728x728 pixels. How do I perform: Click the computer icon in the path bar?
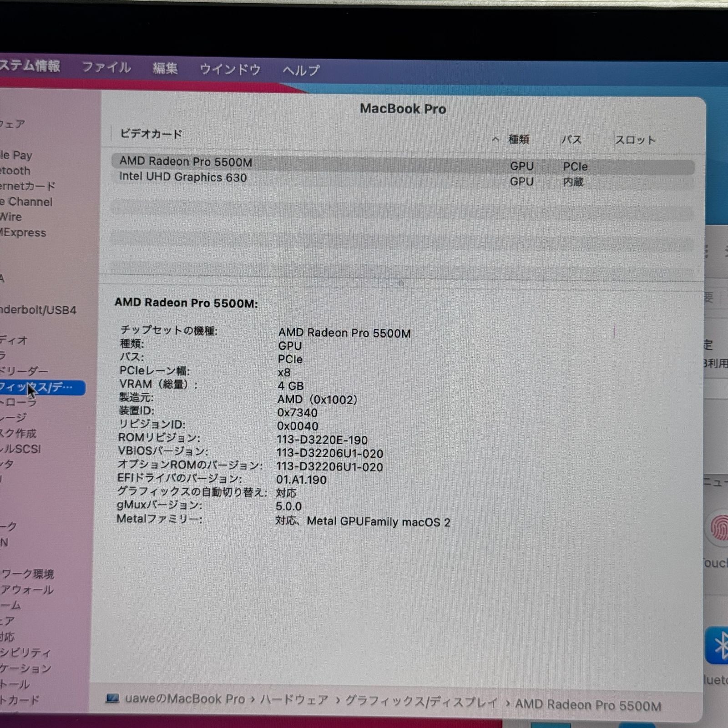(x=112, y=698)
